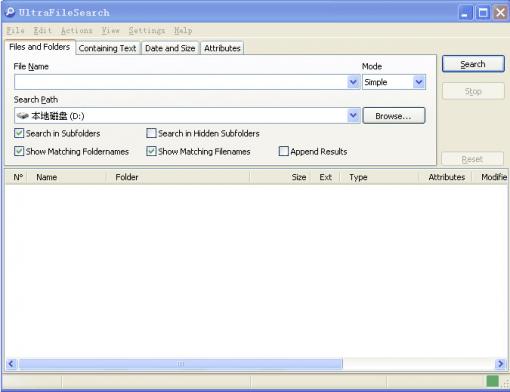The height and width of the screenshot is (392, 510).
Task: Switch to Containing Text tab
Action: point(107,48)
